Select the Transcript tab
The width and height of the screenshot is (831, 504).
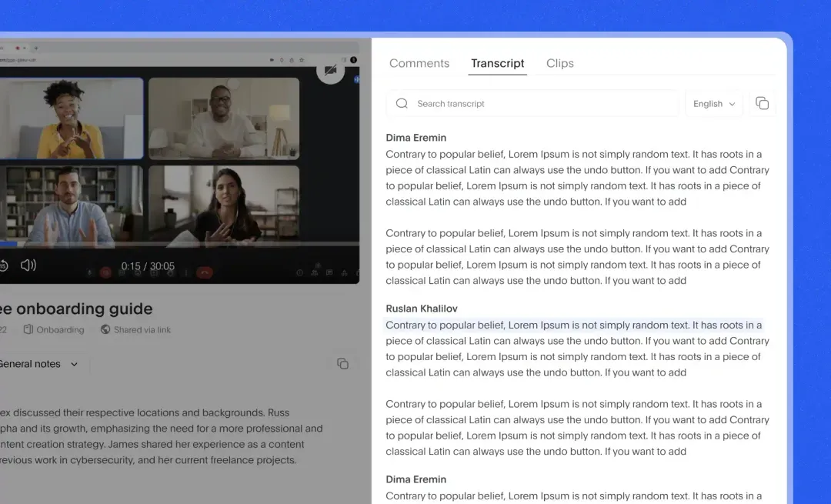tap(498, 63)
